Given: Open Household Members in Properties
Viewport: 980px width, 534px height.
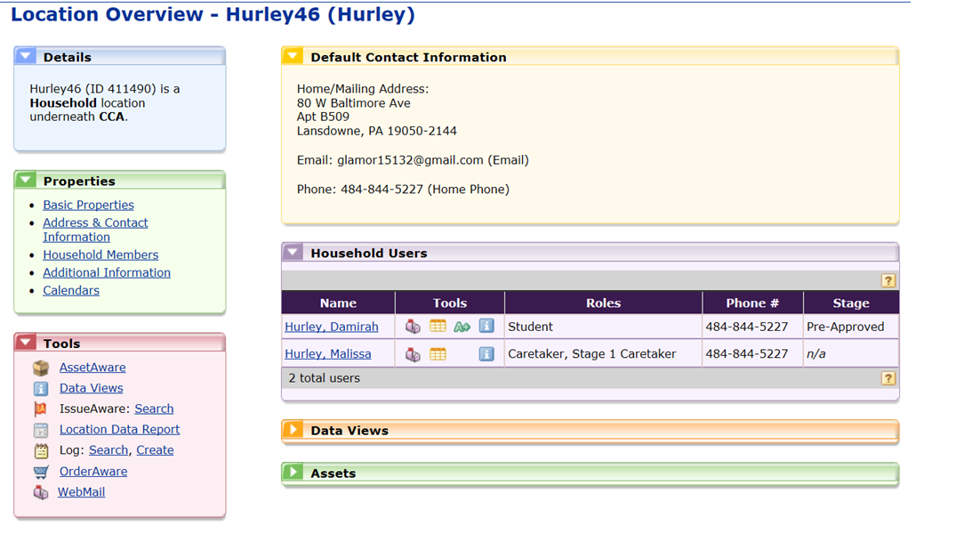Looking at the screenshot, I should [x=100, y=255].
